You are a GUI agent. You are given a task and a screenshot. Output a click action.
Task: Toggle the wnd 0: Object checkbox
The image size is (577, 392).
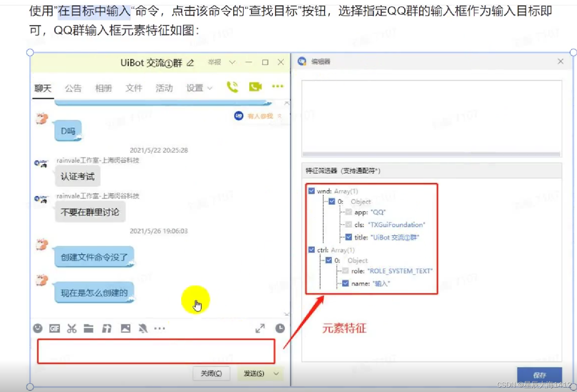click(332, 201)
